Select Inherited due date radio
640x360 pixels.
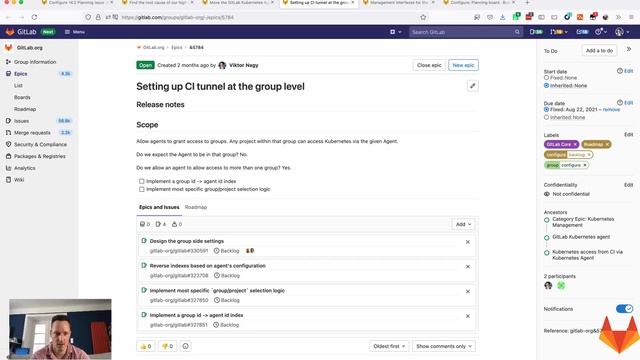[546, 117]
